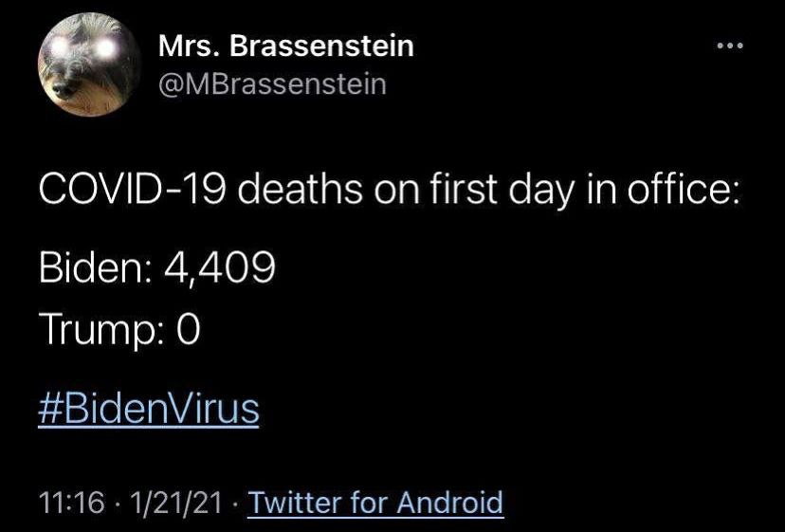This screenshot has height=532, width=785.
Task: Click the word Android in the source link
Action: 450,502
